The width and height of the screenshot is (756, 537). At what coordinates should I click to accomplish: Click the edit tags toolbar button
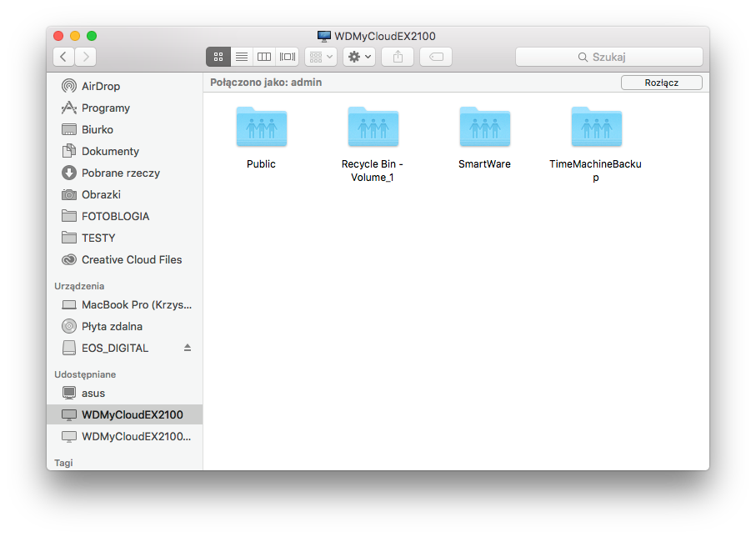(436, 57)
